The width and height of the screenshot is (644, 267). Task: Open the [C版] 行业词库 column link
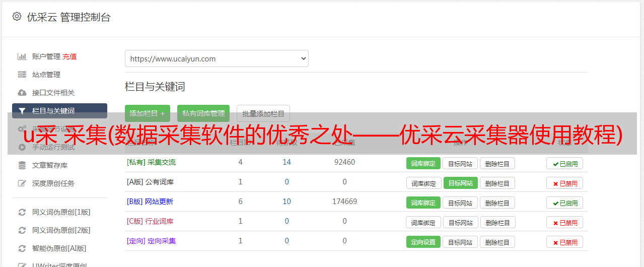tap(150, 221)
